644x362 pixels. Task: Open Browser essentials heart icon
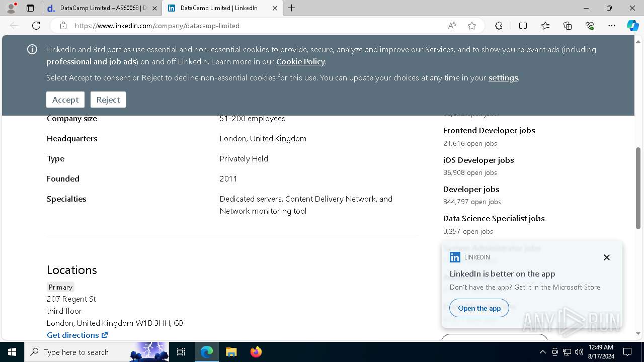point(590,26)
